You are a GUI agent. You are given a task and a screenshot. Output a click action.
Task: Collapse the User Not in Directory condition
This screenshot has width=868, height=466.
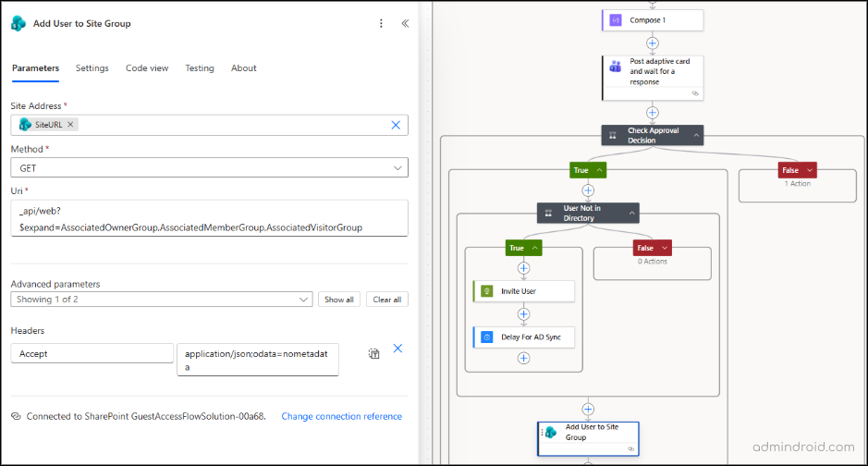632,214
